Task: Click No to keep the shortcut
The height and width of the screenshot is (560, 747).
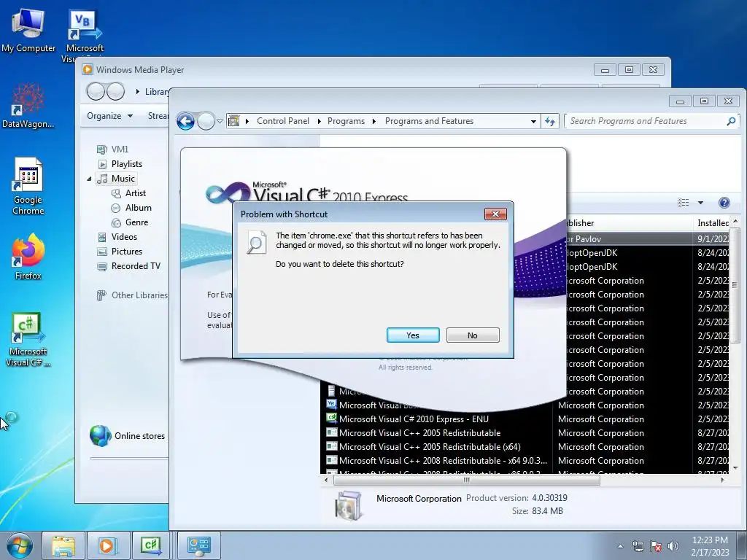Action: click(473, 335)
